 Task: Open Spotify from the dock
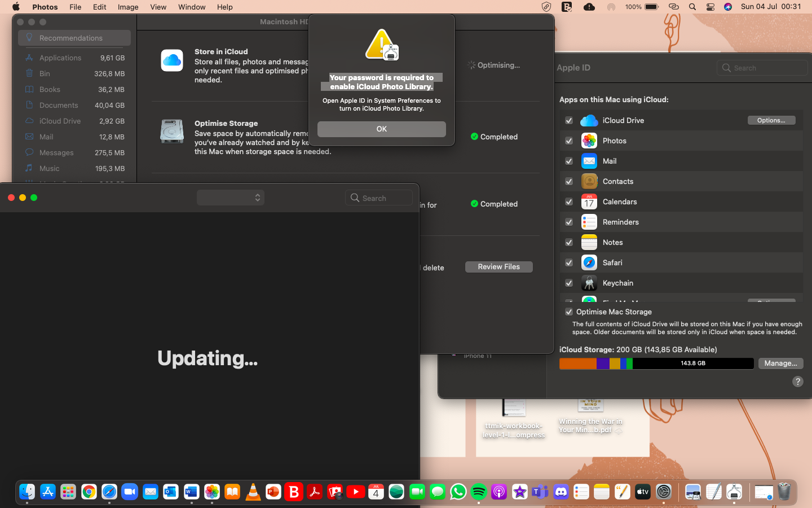[479, 492]
